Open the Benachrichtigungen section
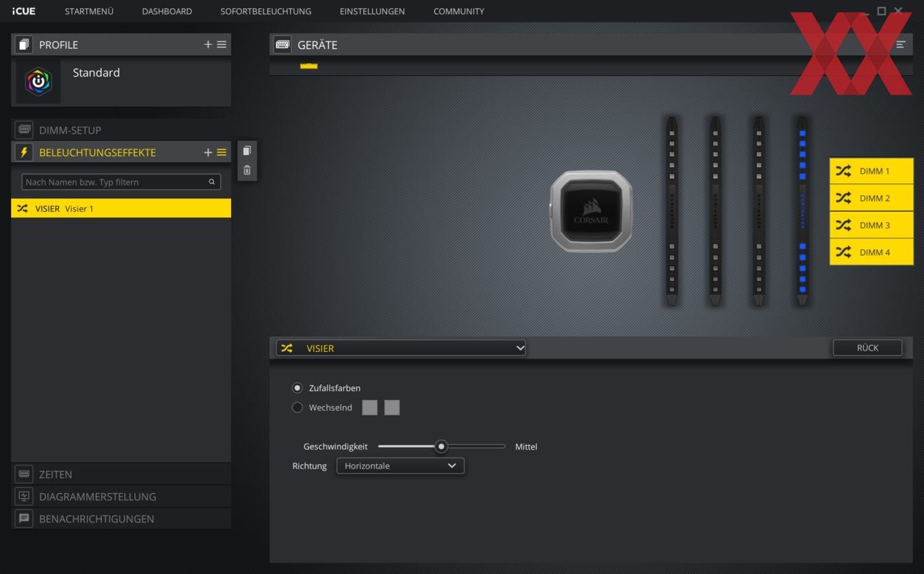 pyautogui.click(x=121, y=519)
